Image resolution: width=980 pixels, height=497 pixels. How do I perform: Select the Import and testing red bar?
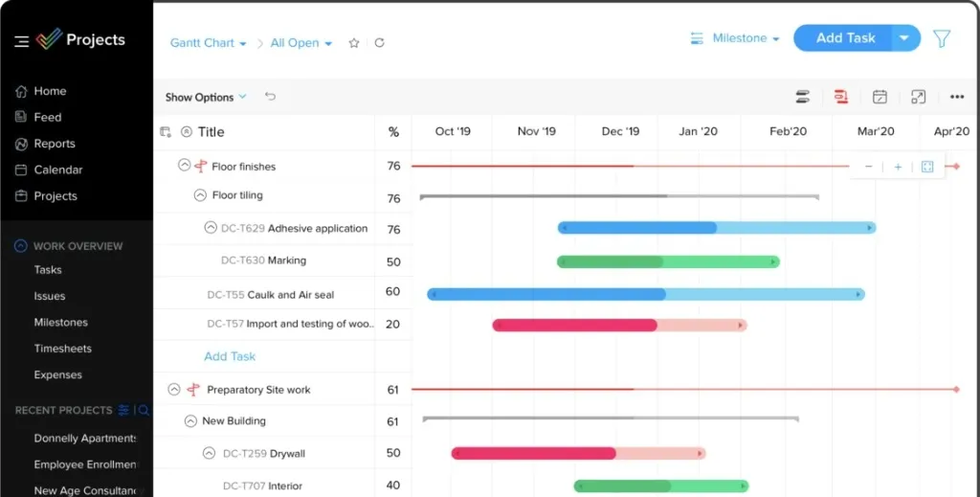619,325
